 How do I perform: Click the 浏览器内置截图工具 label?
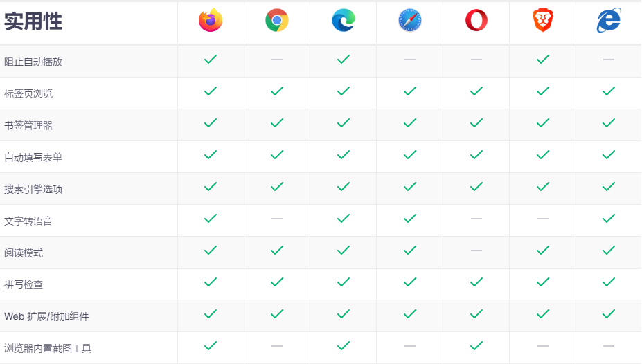[48, 349]
